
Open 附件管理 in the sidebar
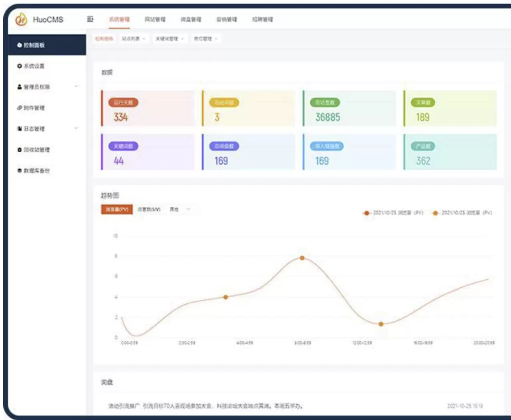(x=47, y=108)
